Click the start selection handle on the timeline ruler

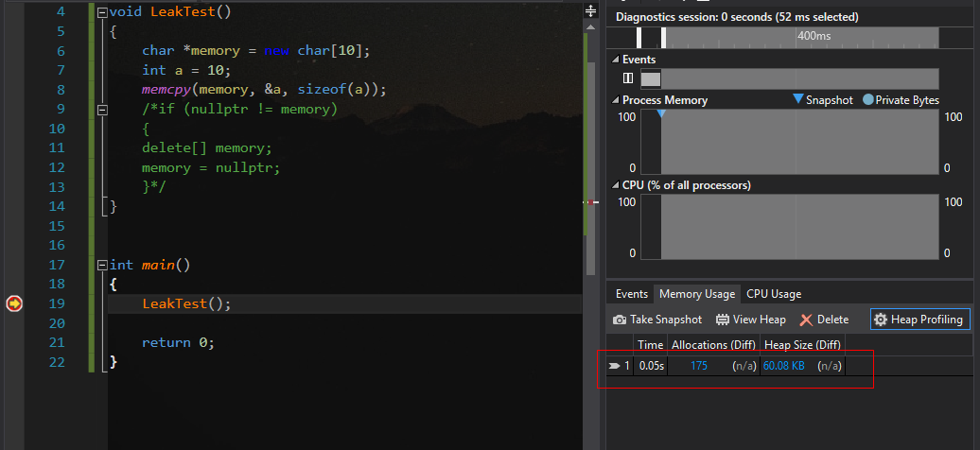(x=639, y=38)
